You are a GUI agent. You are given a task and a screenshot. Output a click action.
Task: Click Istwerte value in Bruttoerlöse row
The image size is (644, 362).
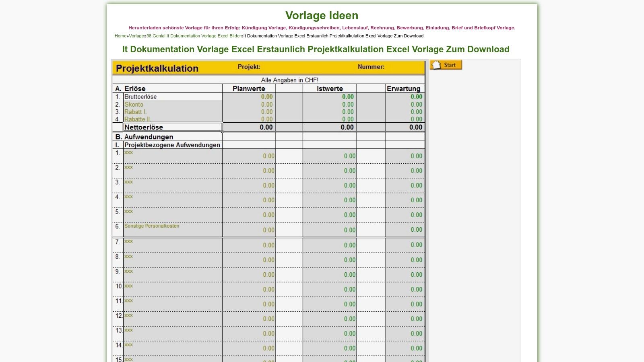tap(348, 97)
